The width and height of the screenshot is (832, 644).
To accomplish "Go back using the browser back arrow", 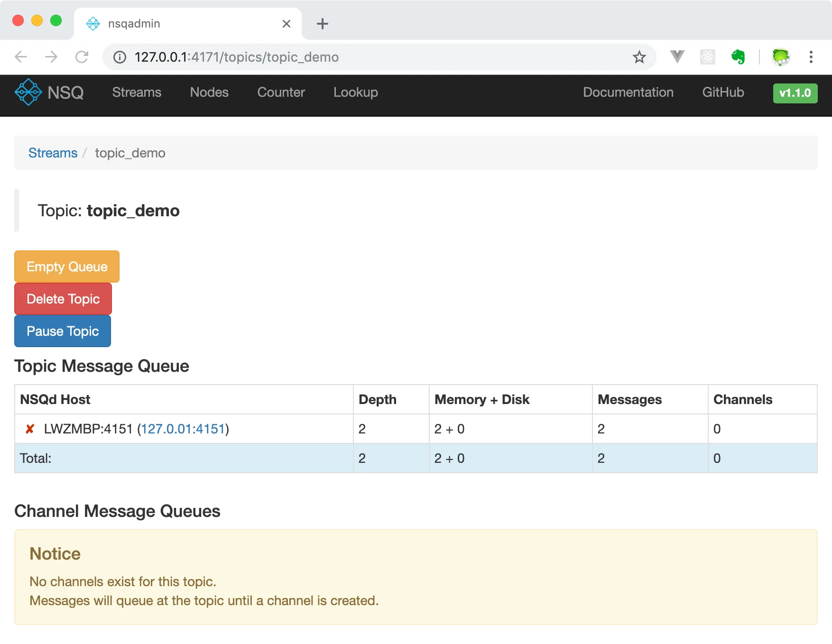I will point(21,57).
